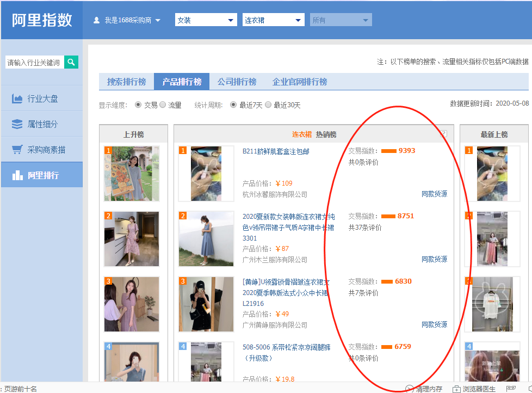This screenshot has height=393, width=532.
Task: Click 属性细分 layers icon in sidebar
Action: click(x=17, y=124)
